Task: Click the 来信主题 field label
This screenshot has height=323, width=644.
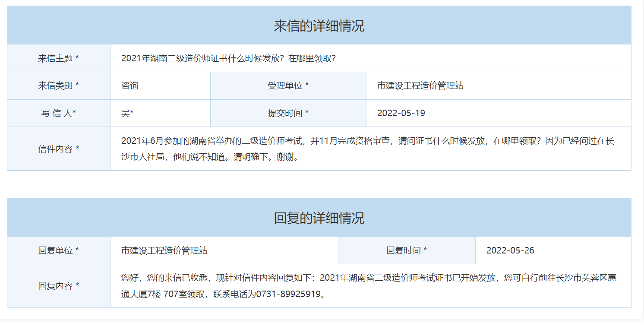Action: pos(59,58)
